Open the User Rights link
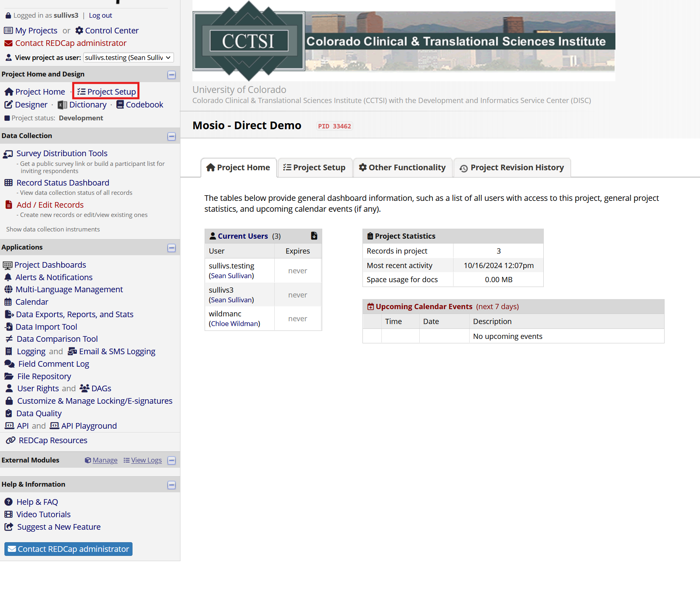Viewport: 700px width, 607px height. tap(38, 388)
